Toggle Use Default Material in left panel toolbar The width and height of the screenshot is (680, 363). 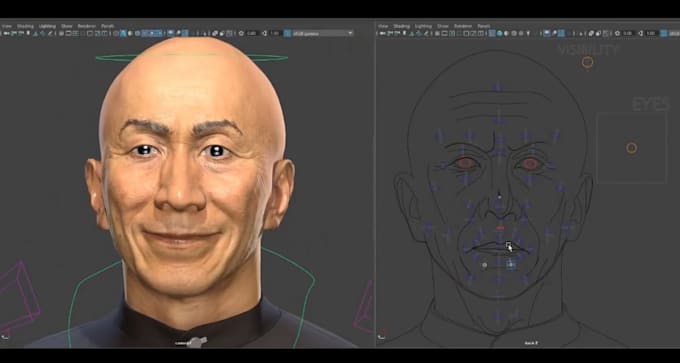coord(130,33)
